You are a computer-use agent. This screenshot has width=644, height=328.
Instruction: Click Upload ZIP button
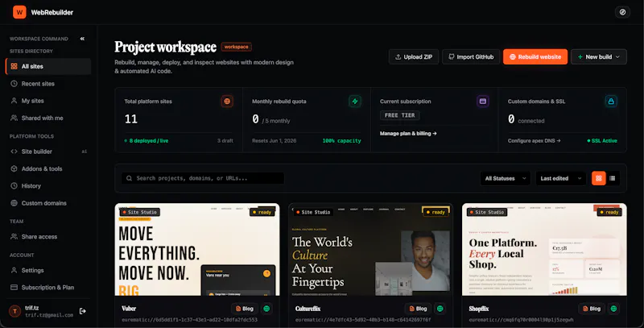pyautogui.click(x=414, y=56)
